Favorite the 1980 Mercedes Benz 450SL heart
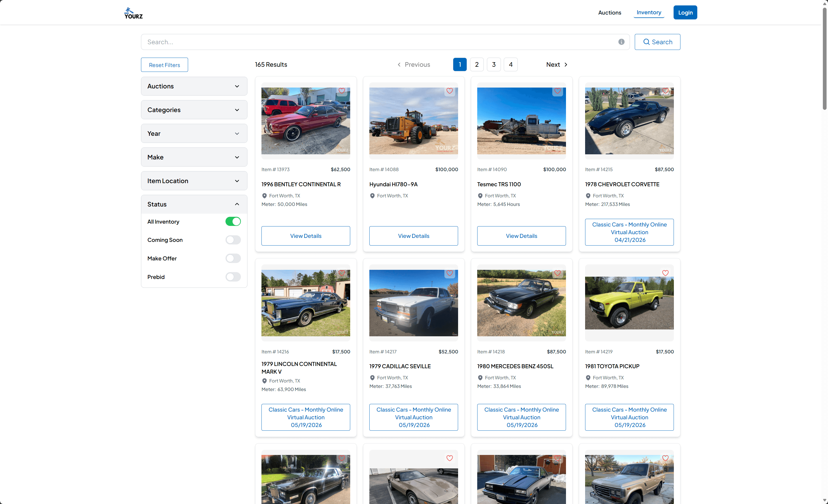Image resolution: width=828 pixels, height=504 pixels. 557,273
